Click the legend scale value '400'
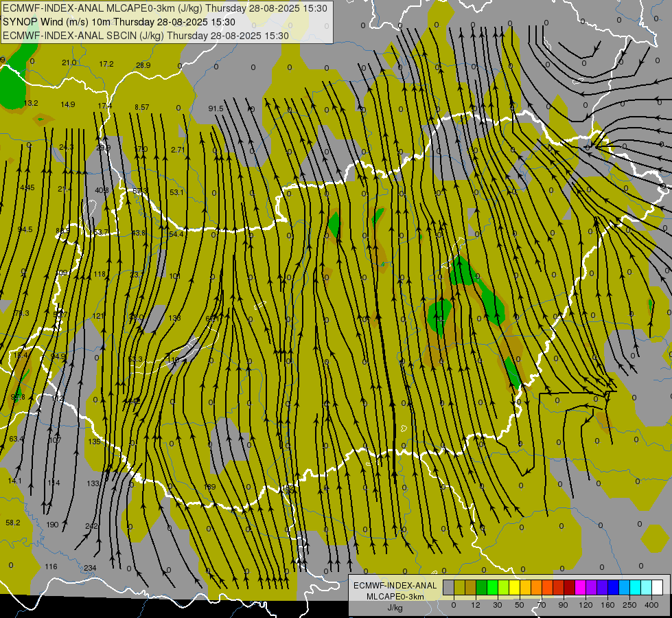 651,605
